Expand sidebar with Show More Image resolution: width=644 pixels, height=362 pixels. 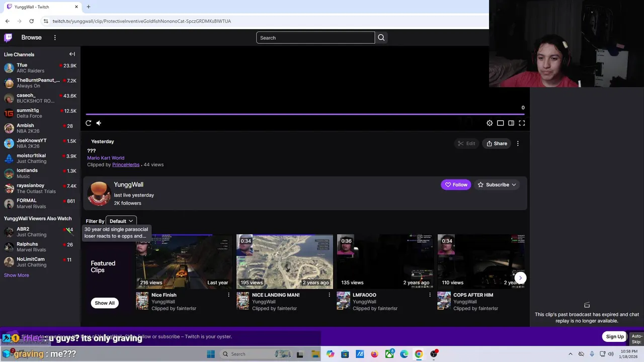[x=17, y=275]
